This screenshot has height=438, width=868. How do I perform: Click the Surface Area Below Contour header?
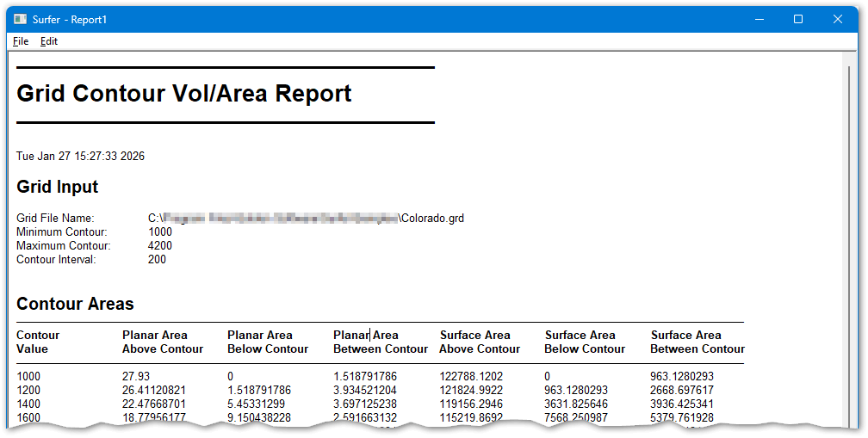click(585, 342)
